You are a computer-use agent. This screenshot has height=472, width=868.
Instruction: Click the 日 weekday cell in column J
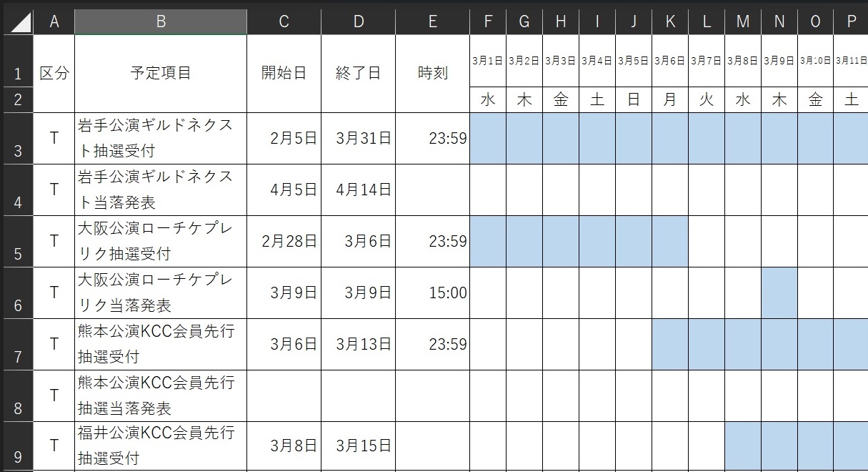(x=634, y=100)
